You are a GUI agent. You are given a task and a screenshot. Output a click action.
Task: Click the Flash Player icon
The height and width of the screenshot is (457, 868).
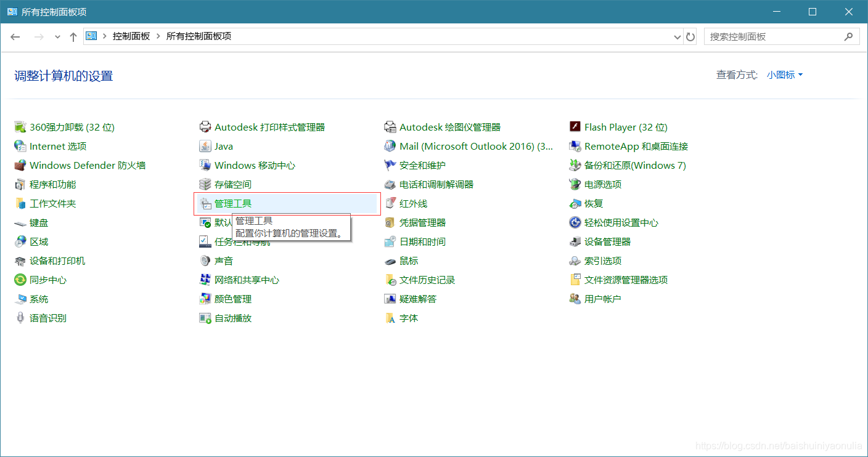575,127
